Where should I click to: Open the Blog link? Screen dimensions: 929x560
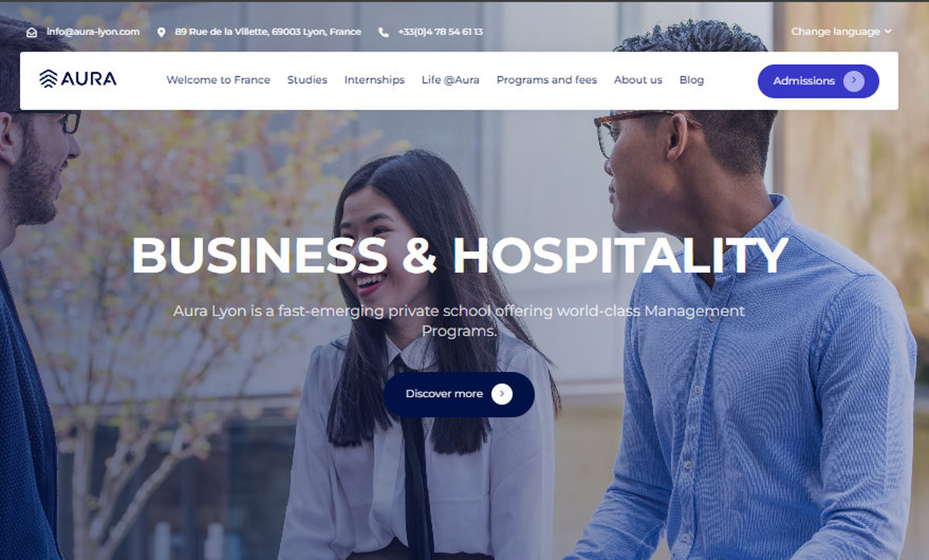692,80
